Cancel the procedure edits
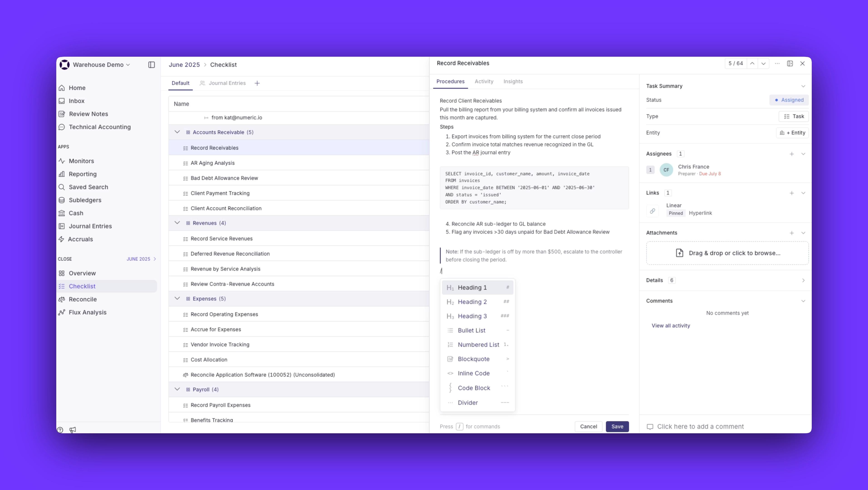The image size is (868, 490). click(588, 427)
